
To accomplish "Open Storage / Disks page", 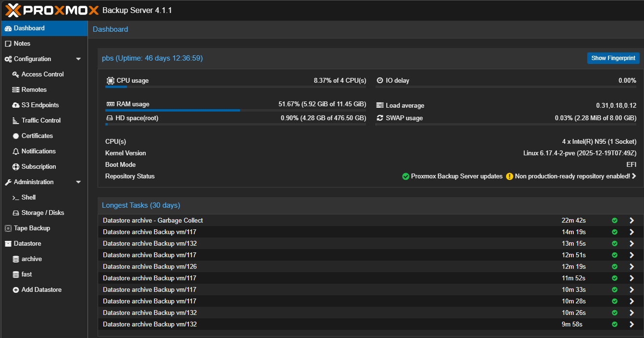I will pos(42,213).
